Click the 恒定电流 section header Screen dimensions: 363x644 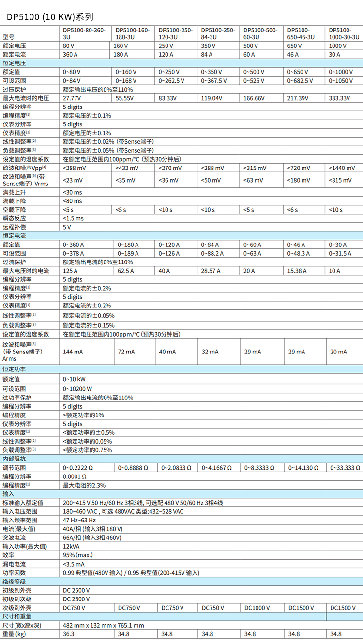14,236
